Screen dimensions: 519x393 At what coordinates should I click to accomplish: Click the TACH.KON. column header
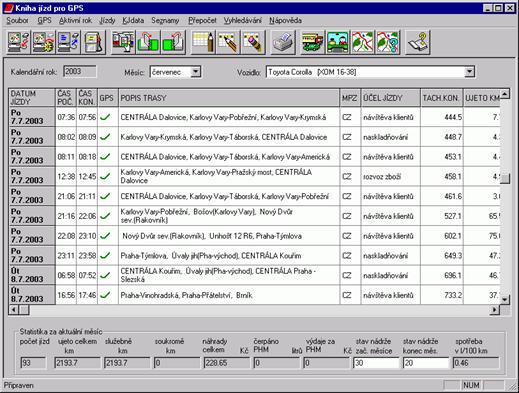coord(442,98)
